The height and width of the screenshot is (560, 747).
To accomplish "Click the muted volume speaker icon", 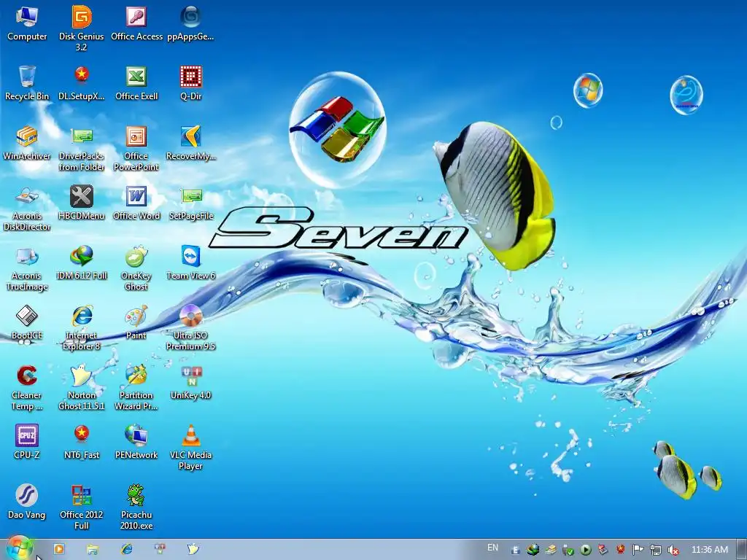I will coord(673,551).
